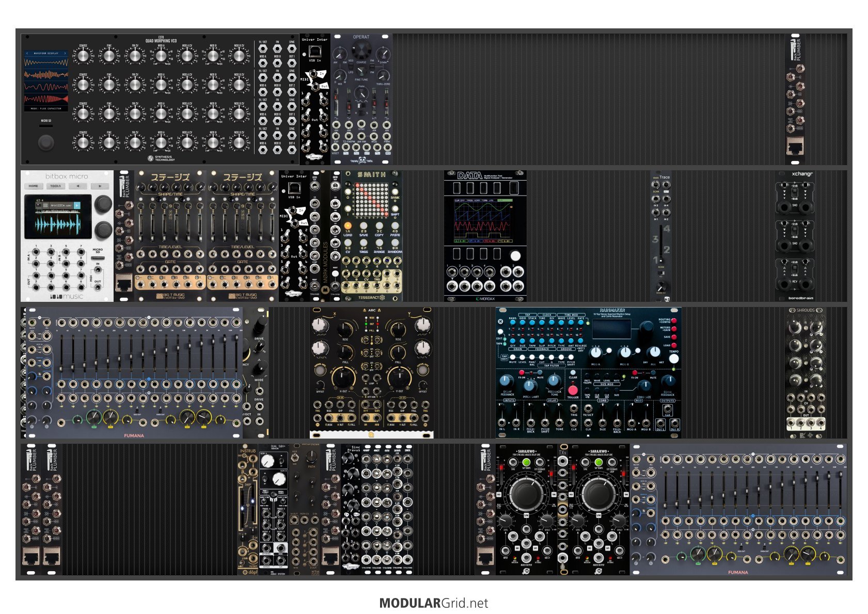The width and height of the screenshot is (868, 614).
Task: Click the black encoder beside the Rainmaker display
Action: click(x=646, y=327)
